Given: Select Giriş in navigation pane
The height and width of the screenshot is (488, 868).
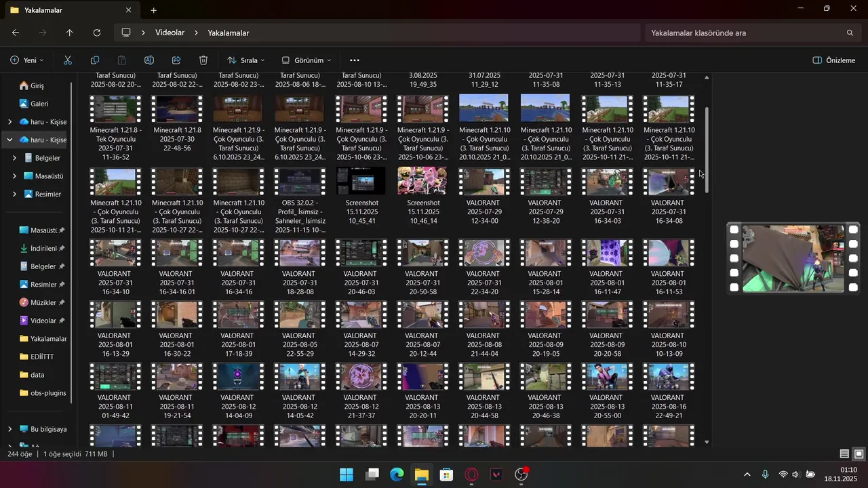Looking at the screenshot, I should [37, 86].
